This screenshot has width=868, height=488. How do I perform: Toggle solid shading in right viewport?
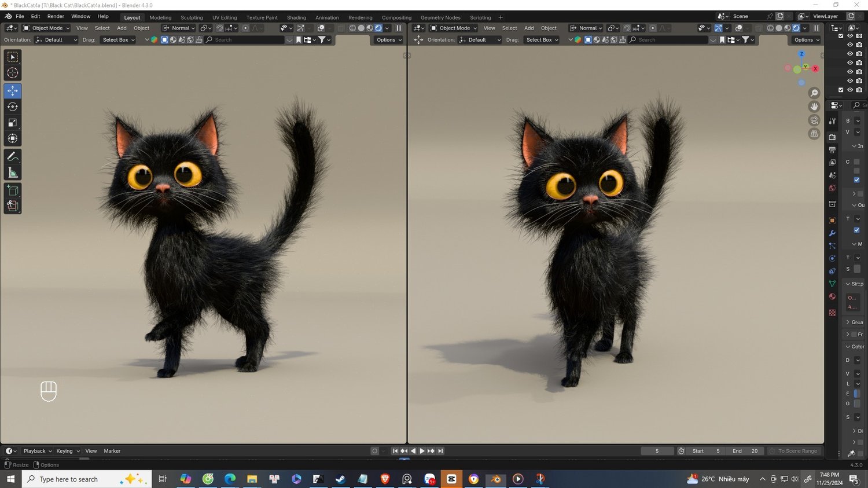pyautogui.click(x=779, y=28)
